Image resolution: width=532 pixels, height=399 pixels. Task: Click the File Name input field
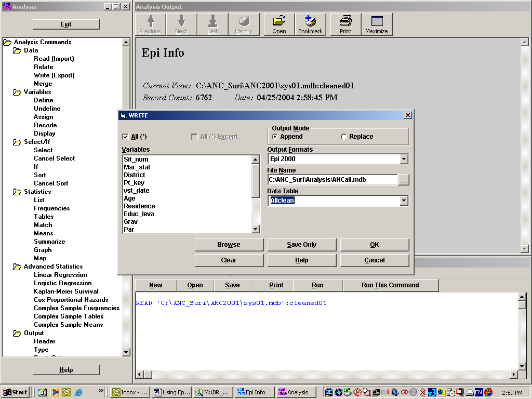click(x=332, y=180)
